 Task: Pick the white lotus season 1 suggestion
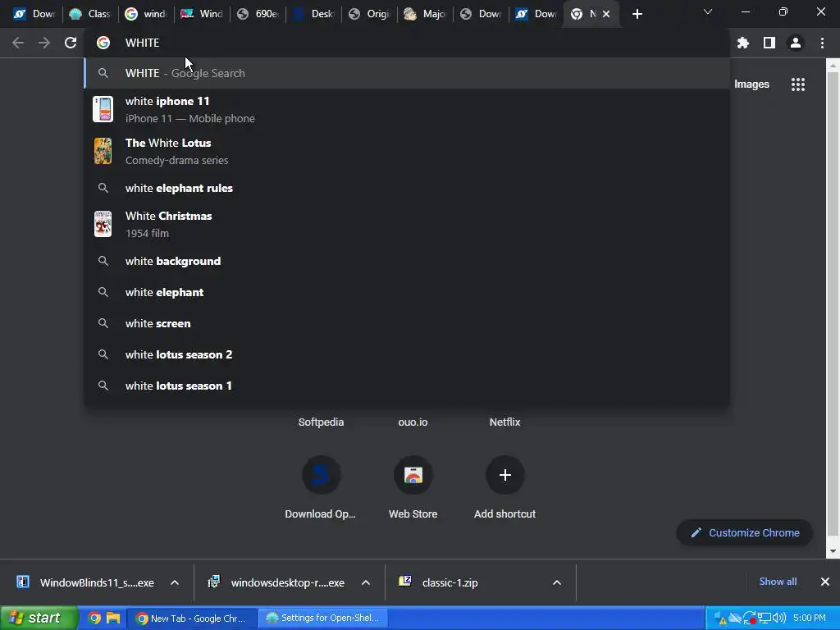pyautogui.click(x=407, y=386)
